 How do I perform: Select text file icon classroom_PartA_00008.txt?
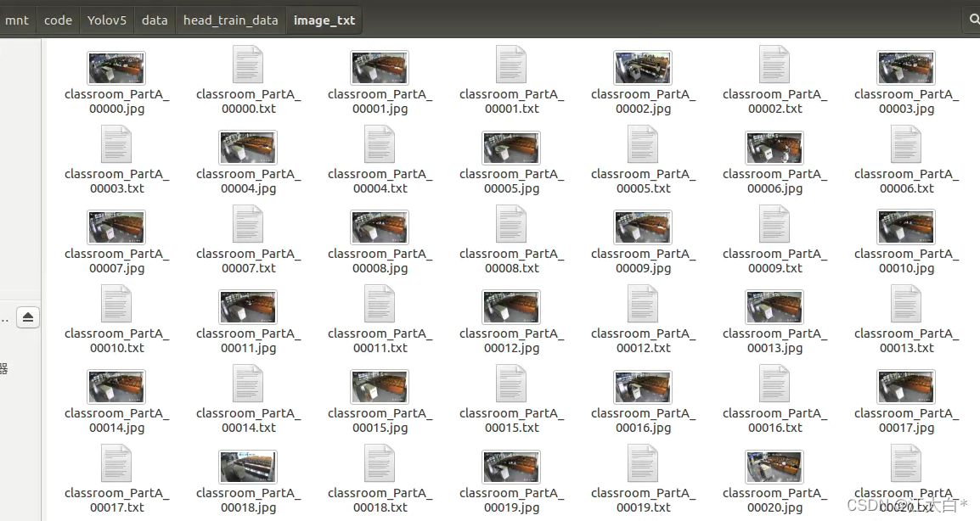click(x=511, y=224)
